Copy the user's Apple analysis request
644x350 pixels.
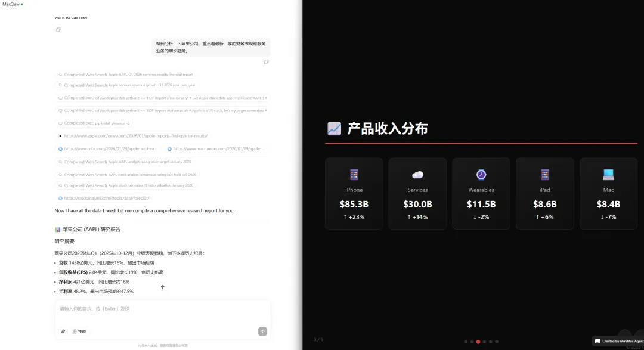(x=266, y=62)
